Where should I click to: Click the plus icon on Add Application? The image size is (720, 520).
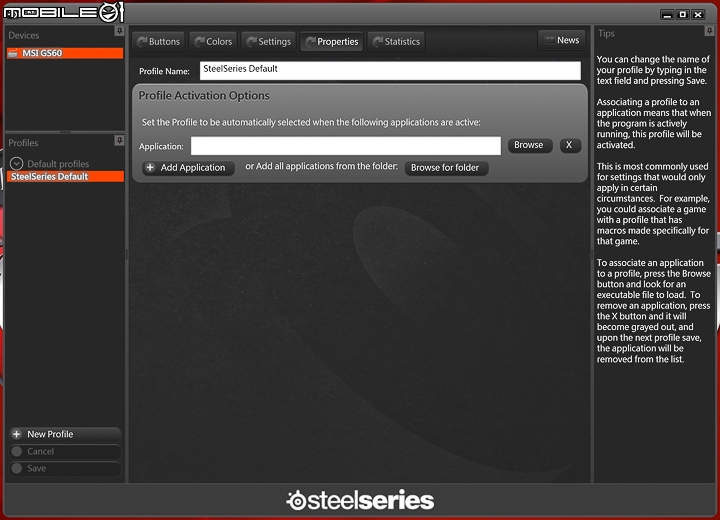click(150, 168)
